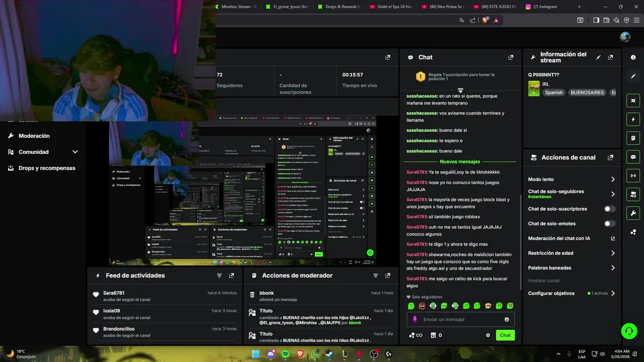Pop out the Información del stream panel
Screen dimensions: 644x362
[610, 57]
